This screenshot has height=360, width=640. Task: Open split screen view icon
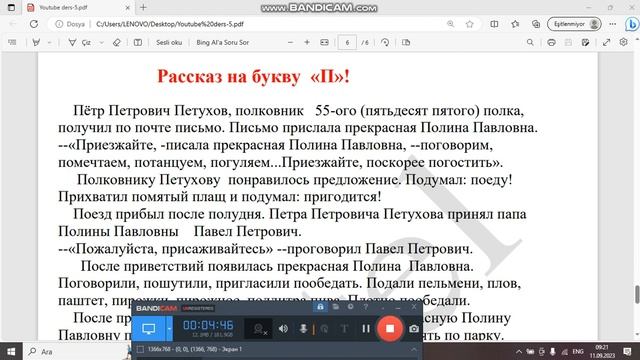[x=494, y=24]
